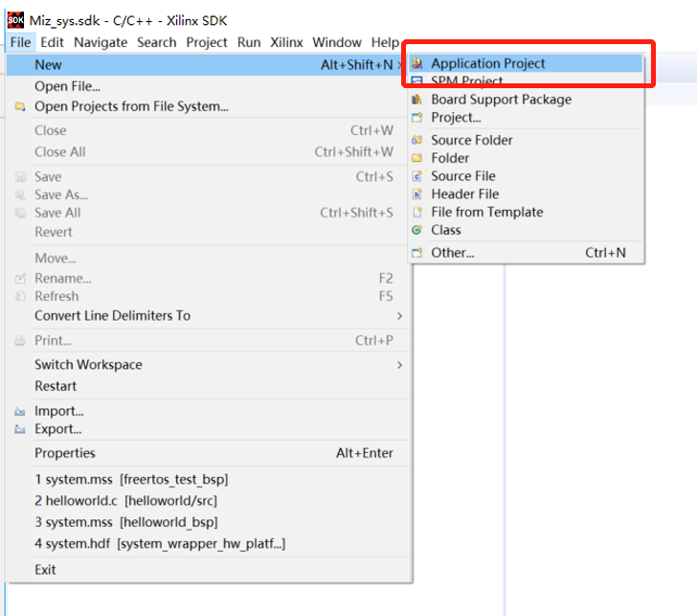Select Source File entry
The height and width of the screenshot is (616, 697).
click(526, 176)
